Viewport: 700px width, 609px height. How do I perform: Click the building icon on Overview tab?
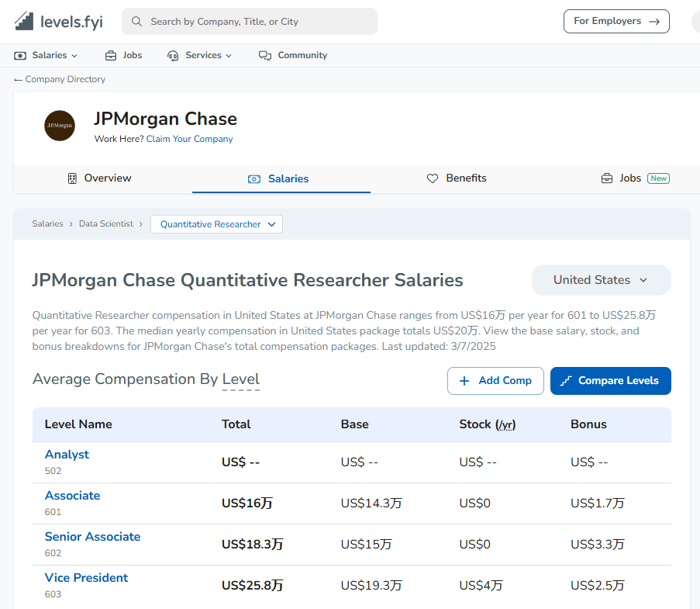(x=72, y=178)
